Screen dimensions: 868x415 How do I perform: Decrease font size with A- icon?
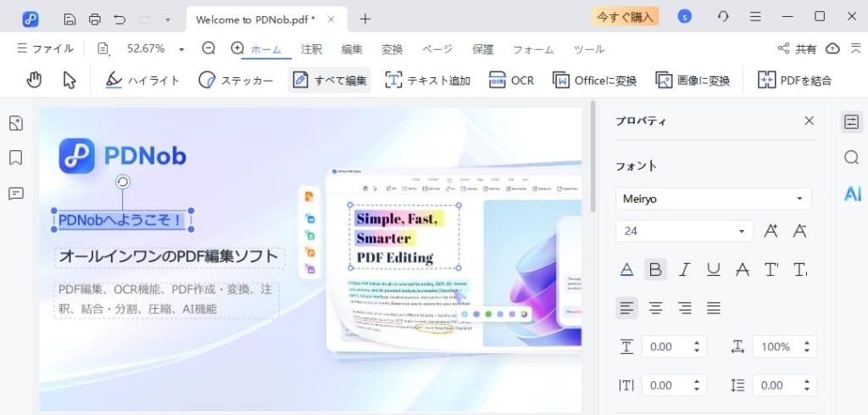pos(799,231)
